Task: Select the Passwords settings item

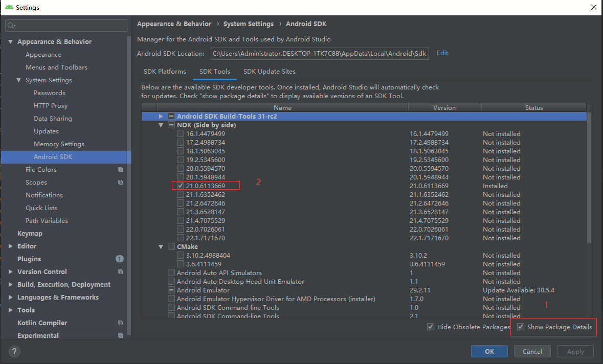Action: [x=50, y=93]
